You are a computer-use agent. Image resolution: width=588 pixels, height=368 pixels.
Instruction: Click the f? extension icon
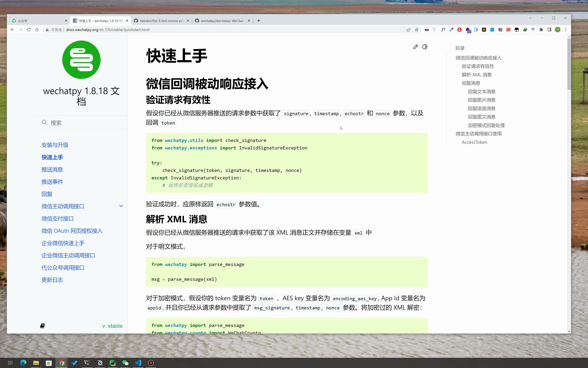443,30
